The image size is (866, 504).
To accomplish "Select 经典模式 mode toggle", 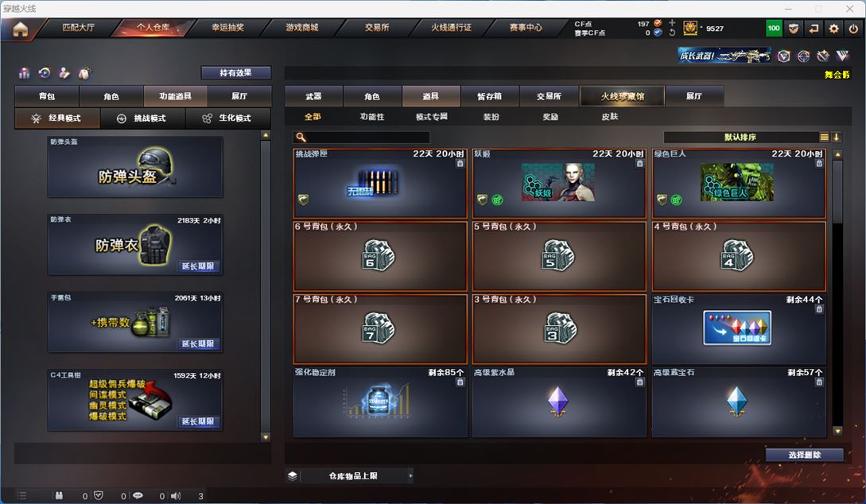I will coord(57,118).
